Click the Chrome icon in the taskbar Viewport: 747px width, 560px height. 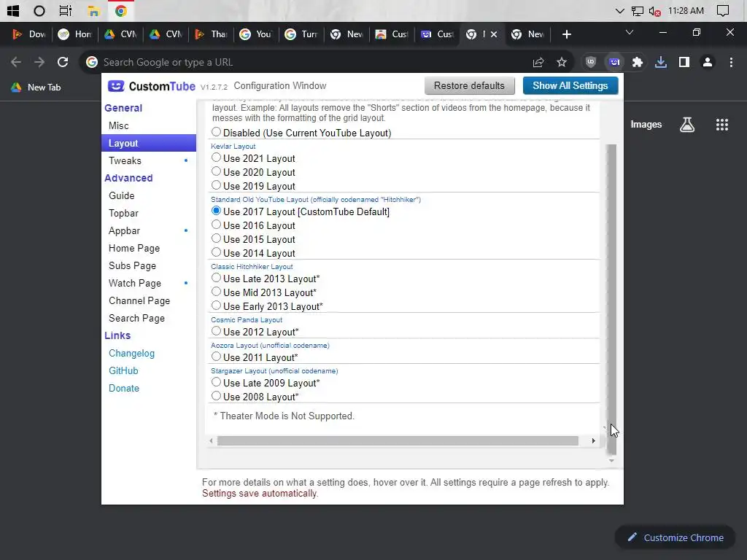click(121, 10)
